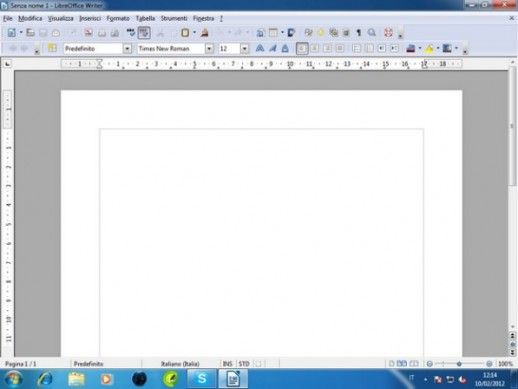Toggle Align Left paragraph button
Image resolution: width=518 pixels, height=389 pixels.
click(302, 49)
